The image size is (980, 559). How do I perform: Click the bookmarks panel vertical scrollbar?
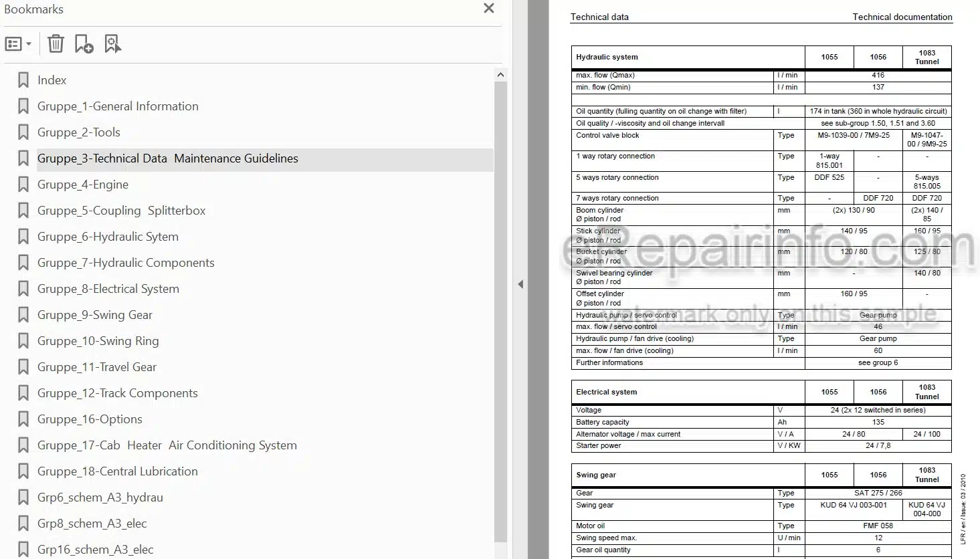(500, 311)
